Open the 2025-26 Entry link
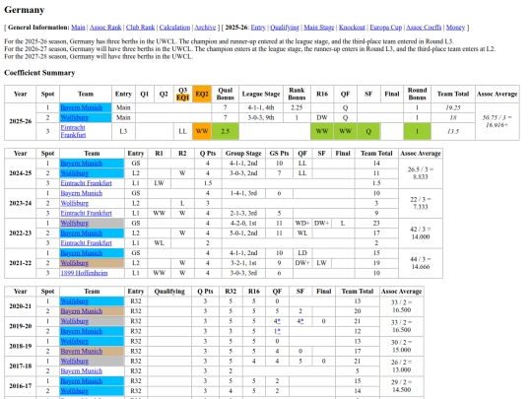Screen dimensions: 532x399 (258, 28)
